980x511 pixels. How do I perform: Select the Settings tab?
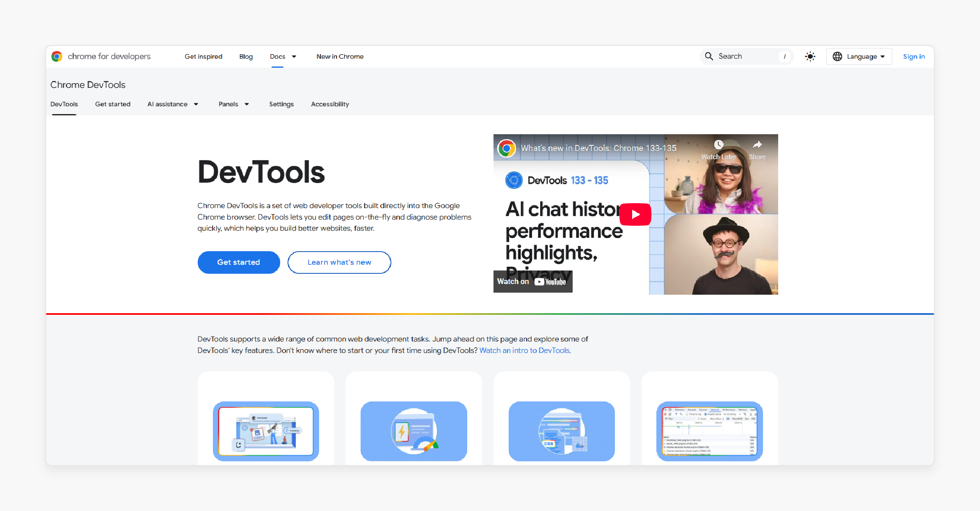[281, 104]
